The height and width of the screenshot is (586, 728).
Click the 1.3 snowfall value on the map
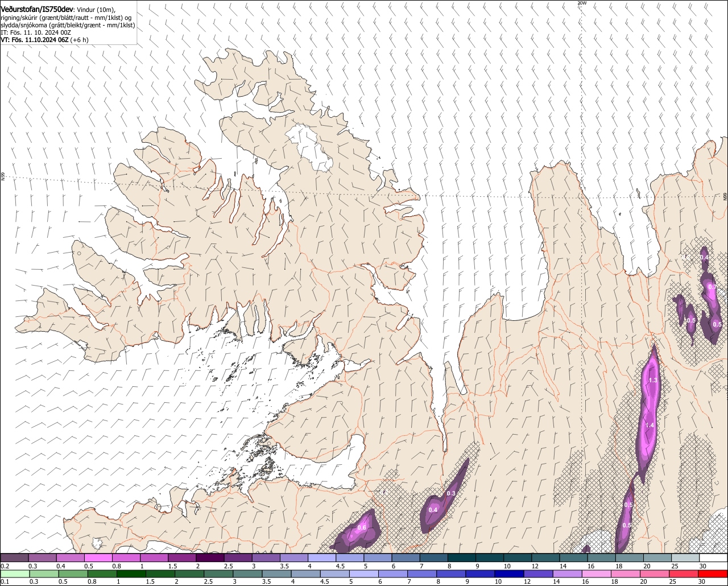coord(653,380)
